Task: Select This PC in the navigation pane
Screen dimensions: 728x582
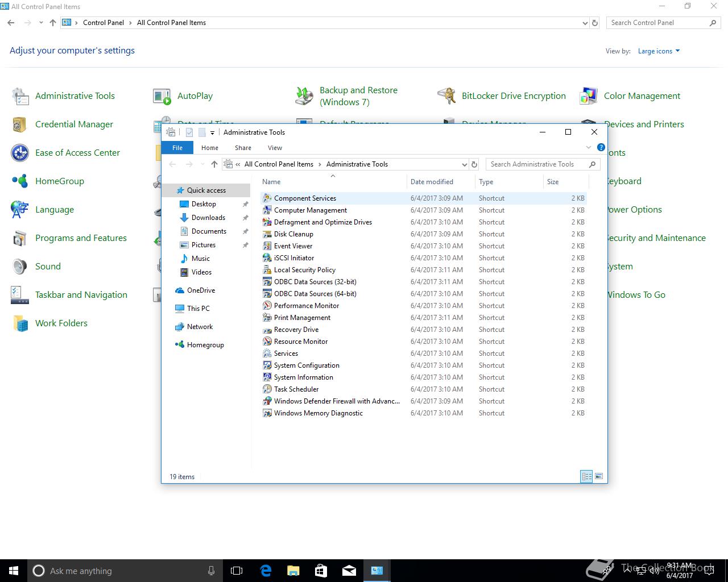Action: [198, 309]
